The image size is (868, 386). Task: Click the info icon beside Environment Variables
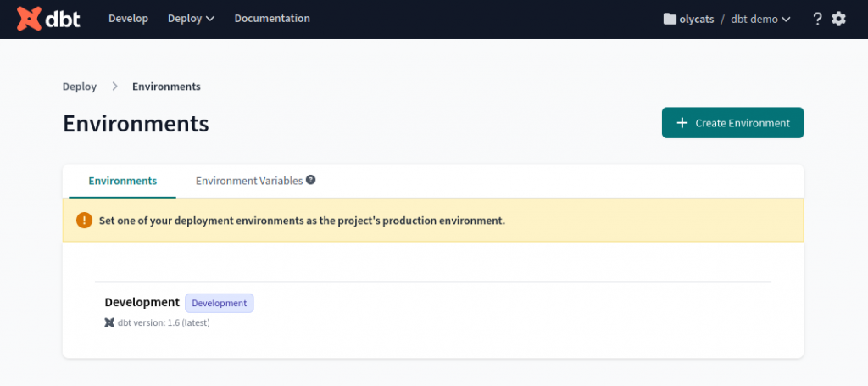click(x=311, y=180)
